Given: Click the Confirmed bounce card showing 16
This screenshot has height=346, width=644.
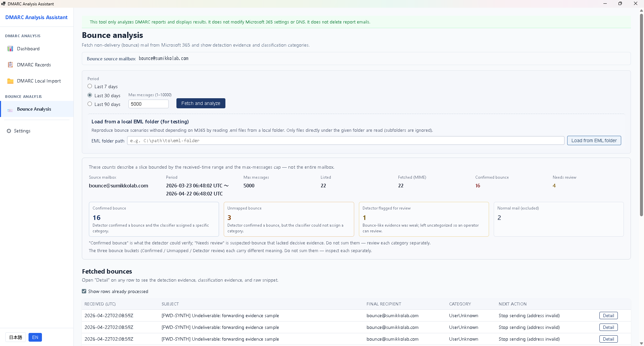Looking at the screenshot, I should tap(154, 219).
